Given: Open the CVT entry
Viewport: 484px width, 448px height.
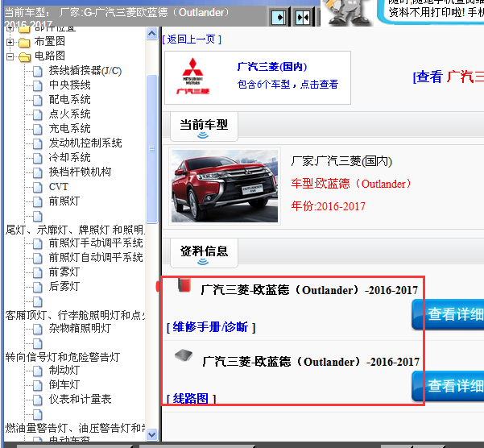Looking at the screenshot, I should [58, 186].
